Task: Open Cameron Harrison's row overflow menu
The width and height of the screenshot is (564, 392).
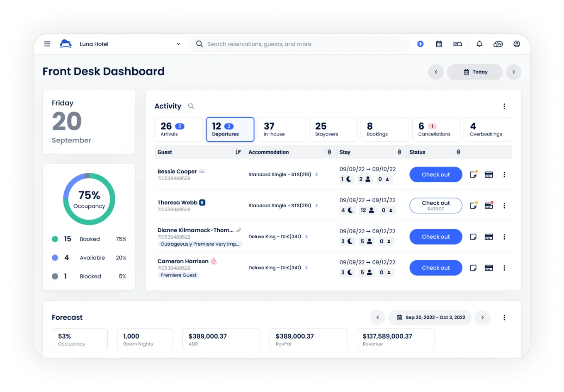Action: pos(504,268)
